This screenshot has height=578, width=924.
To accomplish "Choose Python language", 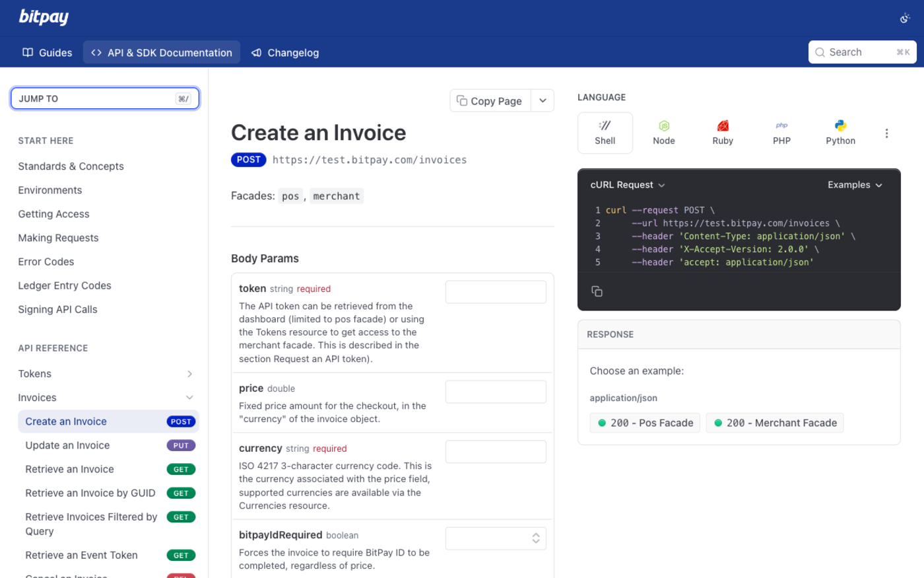I will click(840, 133).
